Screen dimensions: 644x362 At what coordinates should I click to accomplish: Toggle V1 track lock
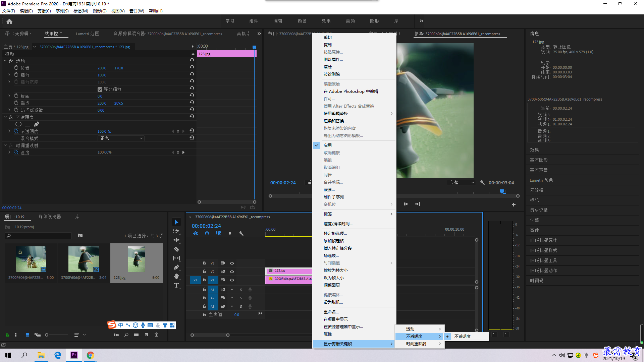tap(204, 280)
